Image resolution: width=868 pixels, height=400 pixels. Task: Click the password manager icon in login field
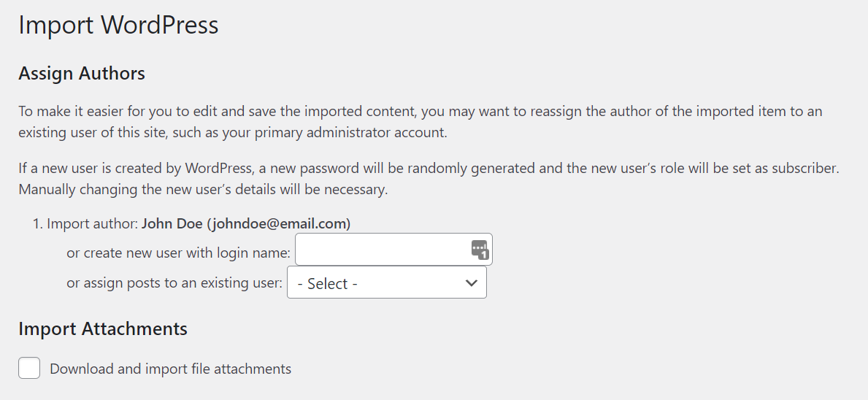[x=479, y=250]
